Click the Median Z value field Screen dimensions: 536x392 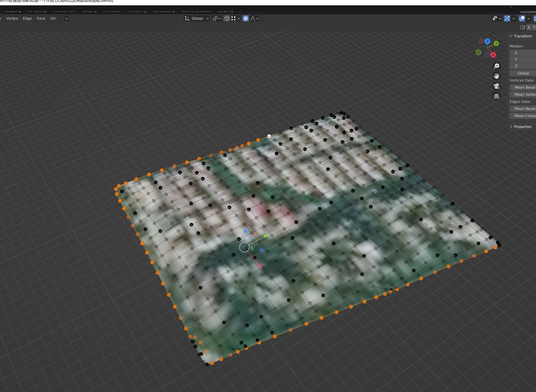(523, 66)
